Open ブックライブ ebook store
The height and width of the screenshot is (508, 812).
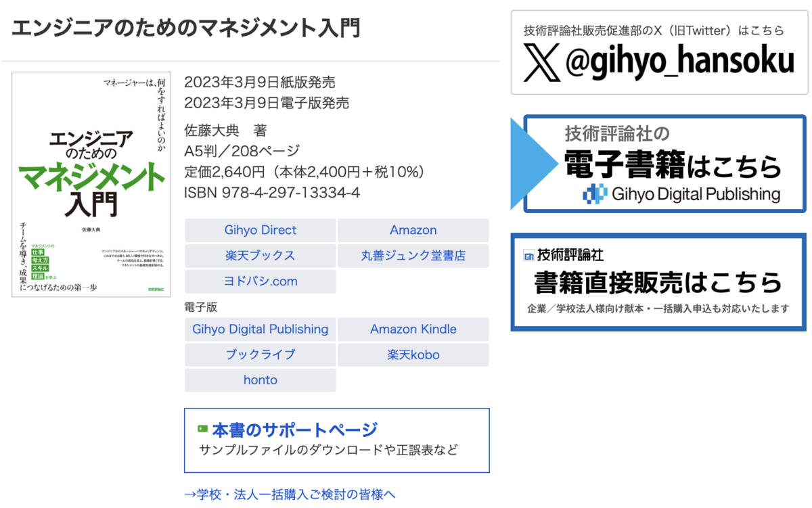(x=261, y=354)
